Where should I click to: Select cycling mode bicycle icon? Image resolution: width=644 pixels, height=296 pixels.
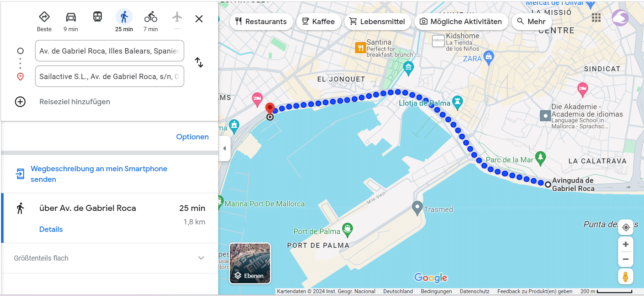151,17
